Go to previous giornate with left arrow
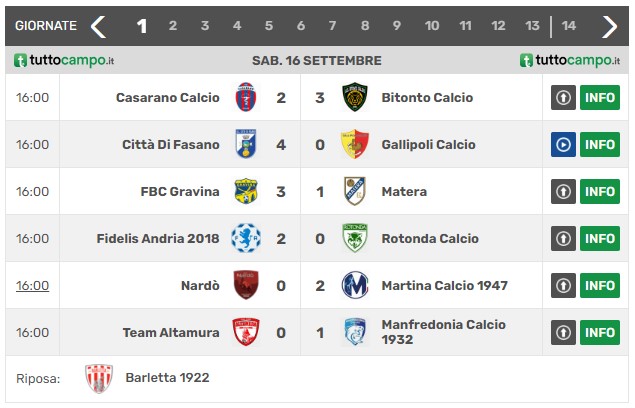This screenshot has width=635, height=408. pyautogui.click(x=98, y=27)
